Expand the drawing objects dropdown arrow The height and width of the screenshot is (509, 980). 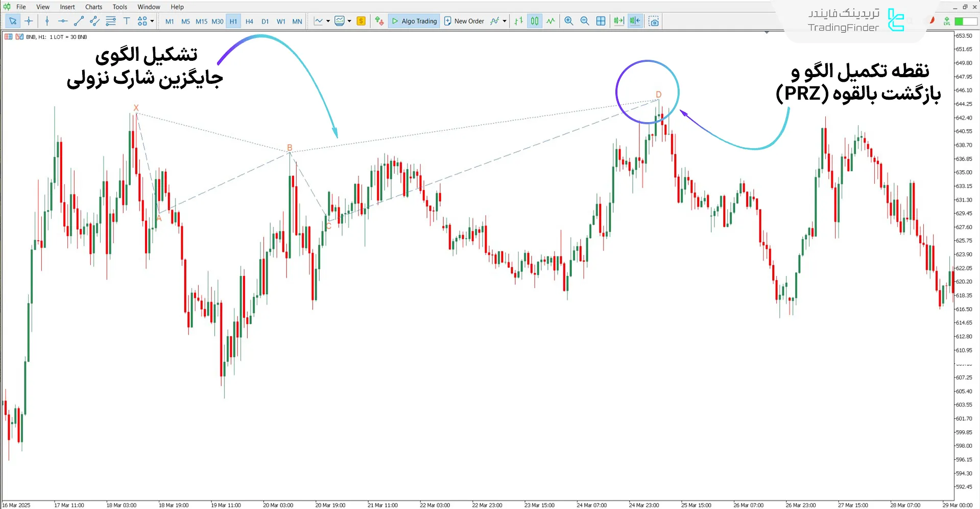[152, 21]
